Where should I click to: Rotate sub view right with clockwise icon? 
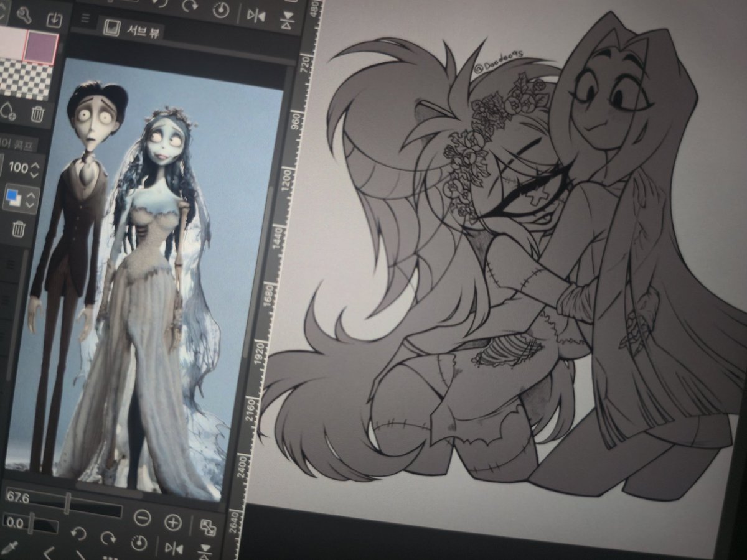coord(108,538)
